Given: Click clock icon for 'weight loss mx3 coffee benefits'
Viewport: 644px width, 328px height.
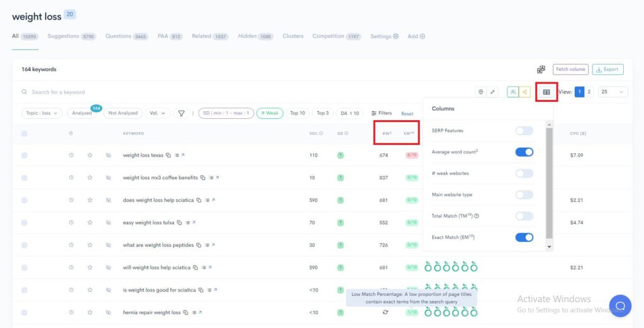Looking at the screenshot, I should click(71, 178).
